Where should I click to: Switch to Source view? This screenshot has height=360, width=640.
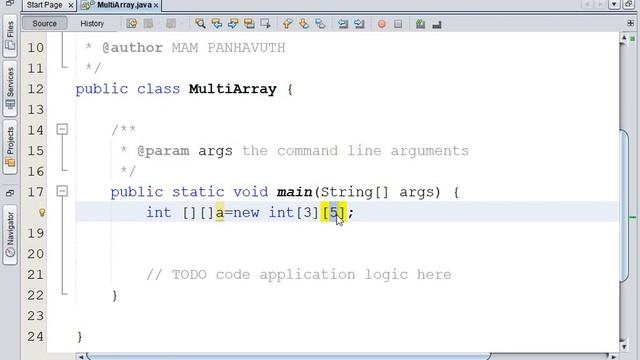point(44,23)
